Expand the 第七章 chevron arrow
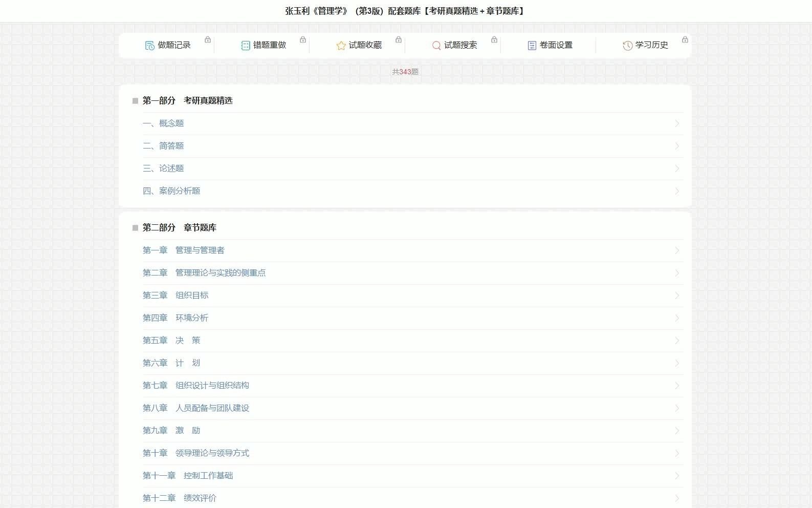This screenshot has width=812, height=508. point(677,386)
